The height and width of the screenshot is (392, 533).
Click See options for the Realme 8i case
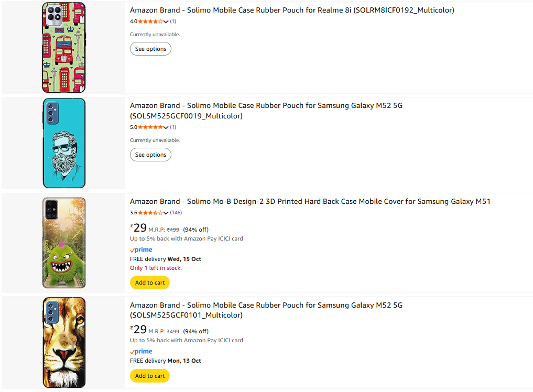[x=150, y=49]
